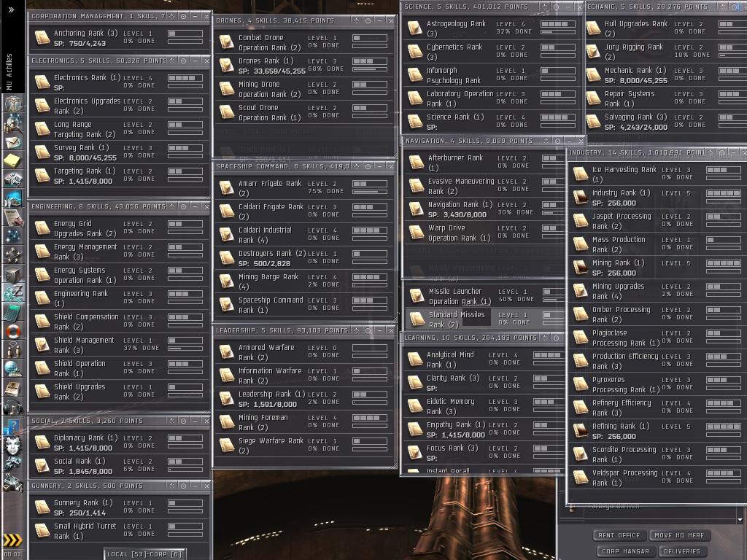Viewport: 747px width, 560px height.
Task: Open People & Places magnifier icon
Action: (13, 123)
